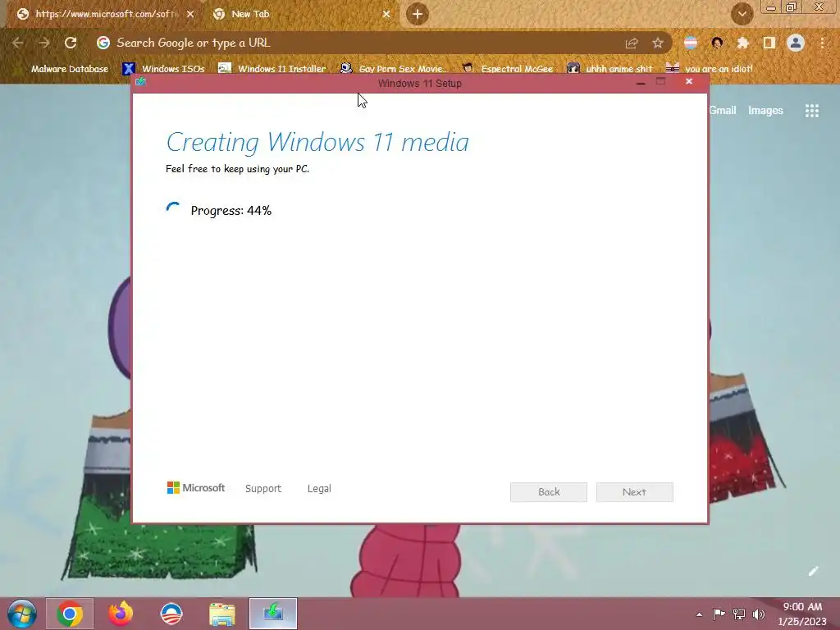Open the Chrome extensions puzzle icon
Viewport: 840px width, 630px height.
tap(742, 43)
